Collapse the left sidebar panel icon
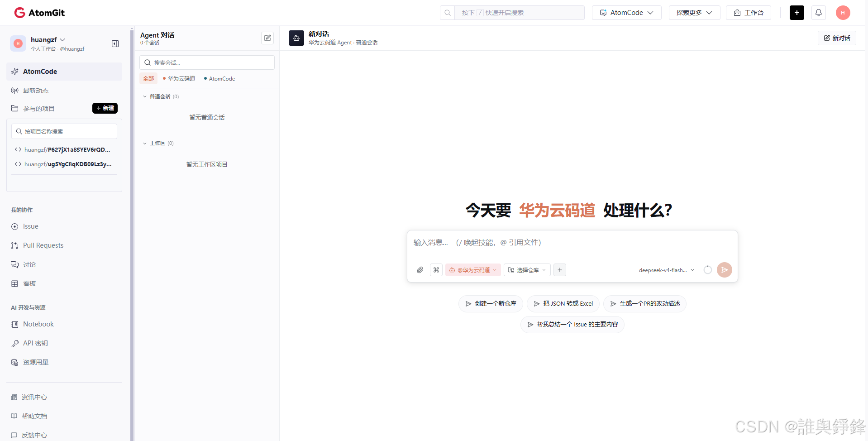Image resolution: width=868 pixels, height=441 pixels. click(x=115, y=43)
